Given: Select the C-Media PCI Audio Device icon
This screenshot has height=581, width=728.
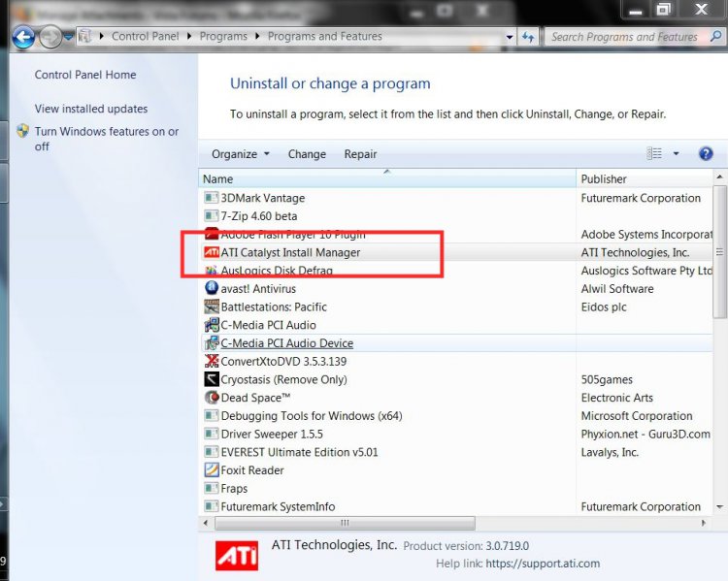Looking at the screenshot, I should 212,343.
